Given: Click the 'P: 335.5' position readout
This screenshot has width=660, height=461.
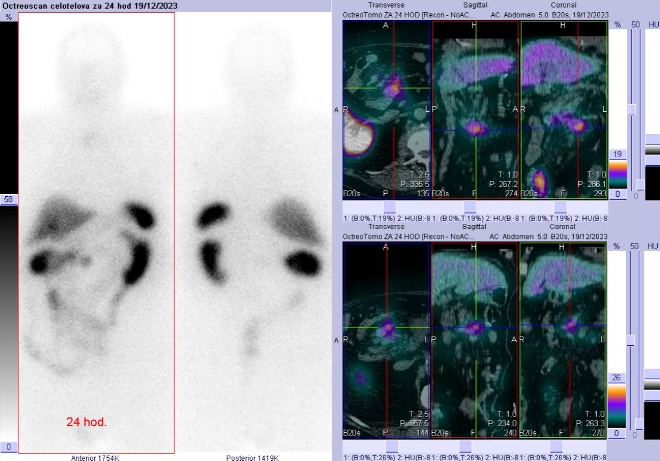Looking at the screenshot, I should tap(415, 184).
